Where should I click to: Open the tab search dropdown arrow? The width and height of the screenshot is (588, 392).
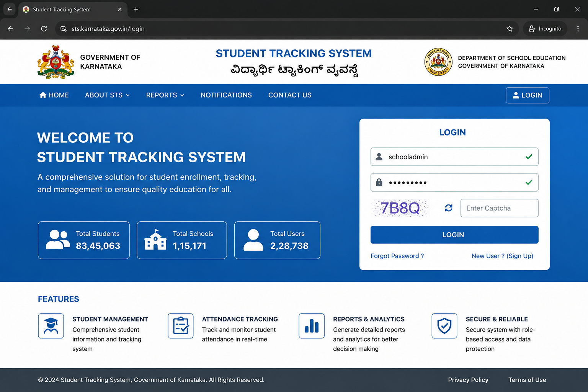point(10,9)
